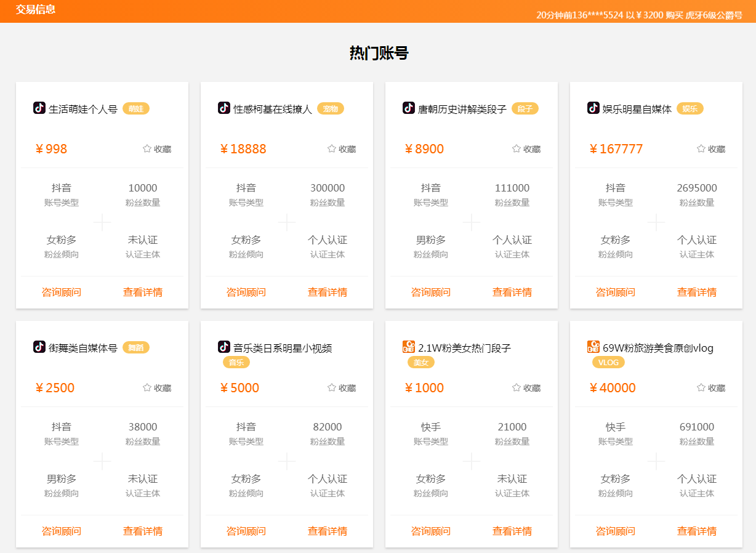Open 查看详情 for 音乐类日系明星小视频

(x=328, y=531)
